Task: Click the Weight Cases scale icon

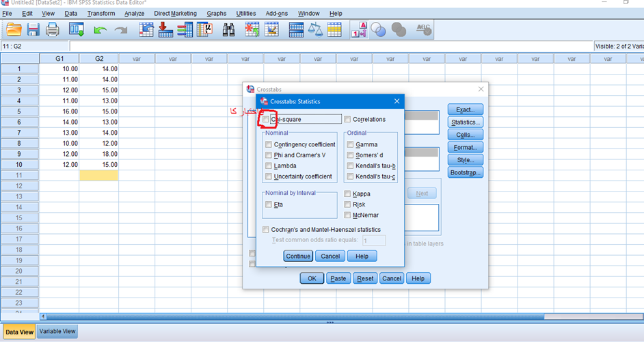Action: tap(315, 30)
